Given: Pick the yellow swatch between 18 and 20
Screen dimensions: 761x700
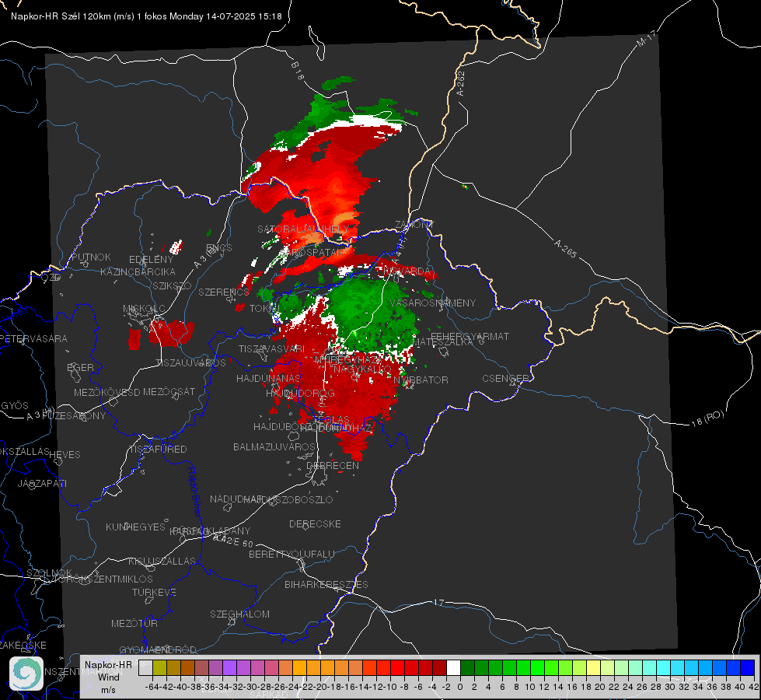Looking at the screenshot, I should tap(594, 667).
